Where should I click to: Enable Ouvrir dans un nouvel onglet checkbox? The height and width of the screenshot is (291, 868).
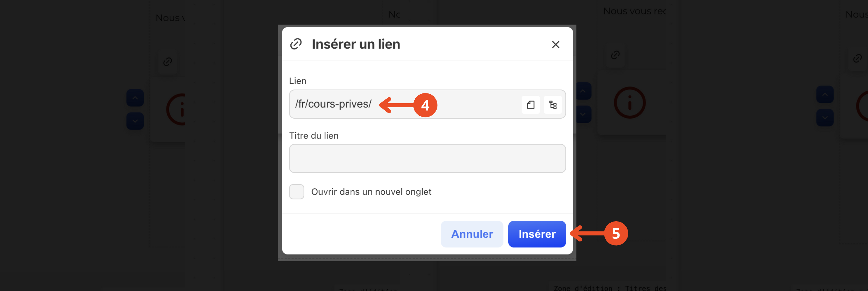[x=296, y=191]
